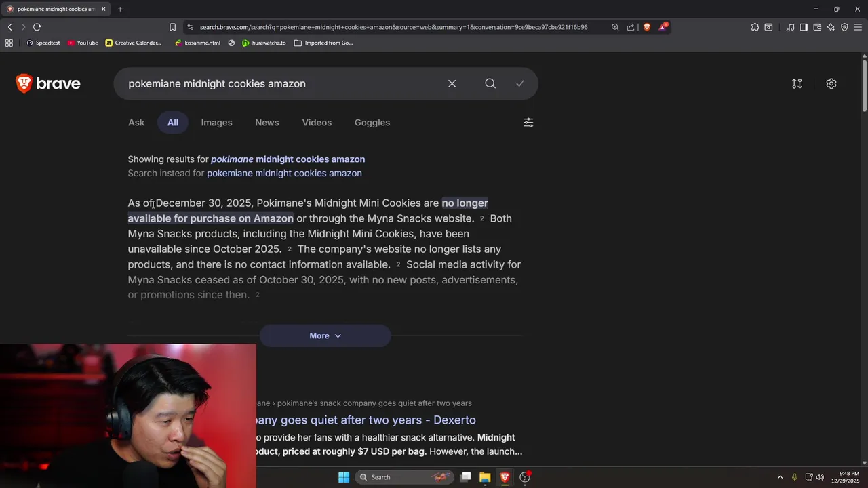The image size is (868, 488).
Task: Expand the Imported from Go... bookmark folder
Action: coord(323,43)
